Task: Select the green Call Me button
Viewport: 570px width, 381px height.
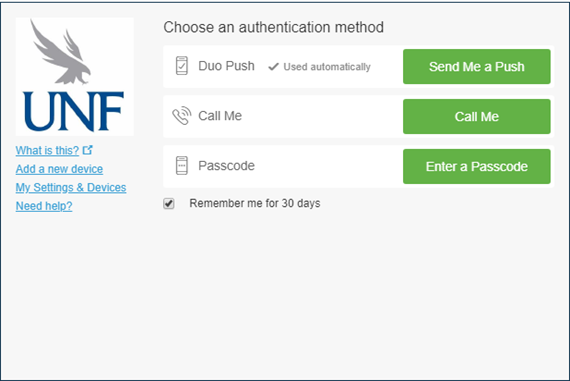Action: [477, 116]
